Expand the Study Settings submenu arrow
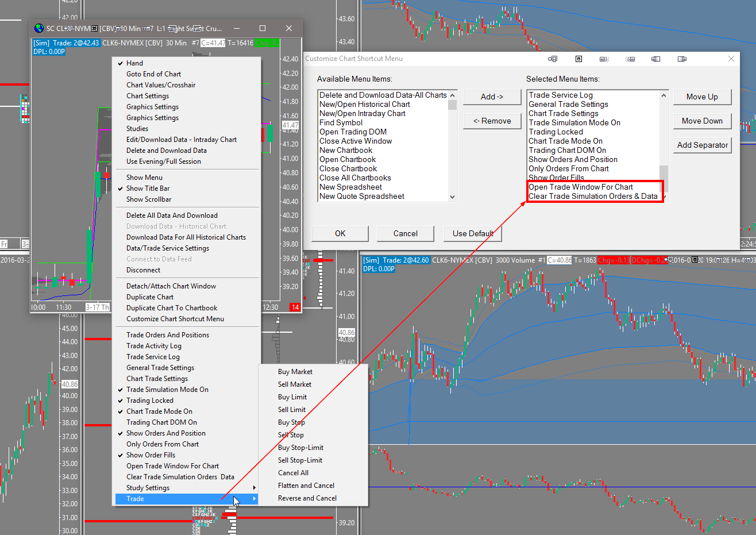 (254, 488)
